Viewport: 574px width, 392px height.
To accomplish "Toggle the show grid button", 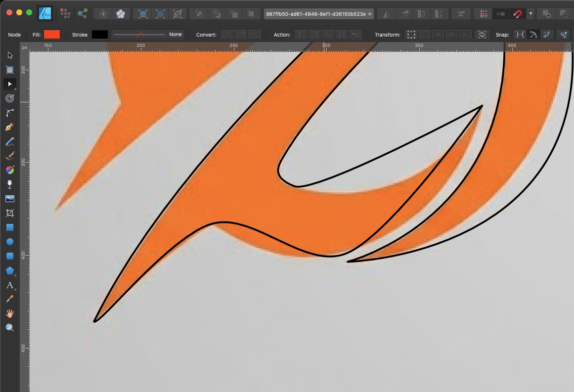I will point(143,14).
